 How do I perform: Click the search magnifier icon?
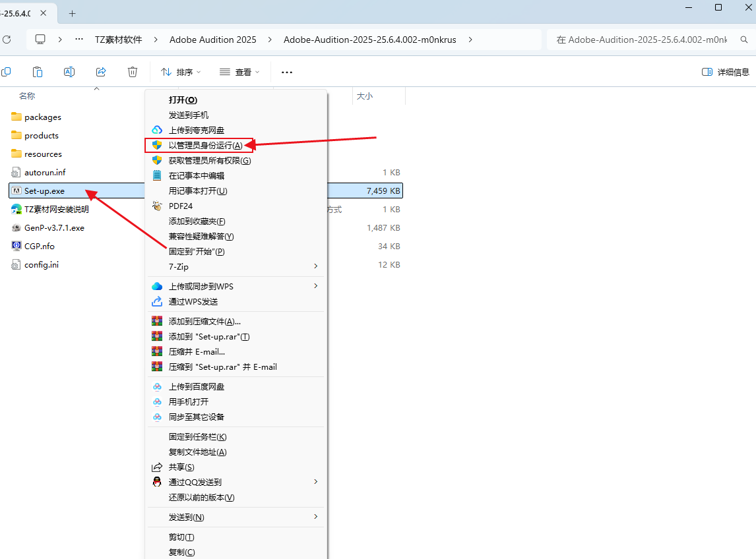pyautogui.click(x=744, y=40)
